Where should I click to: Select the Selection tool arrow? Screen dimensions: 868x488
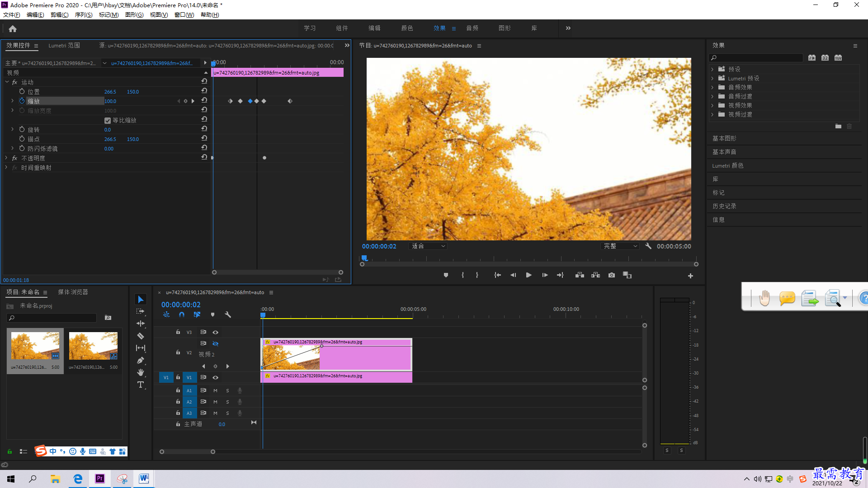click(141, 300)
